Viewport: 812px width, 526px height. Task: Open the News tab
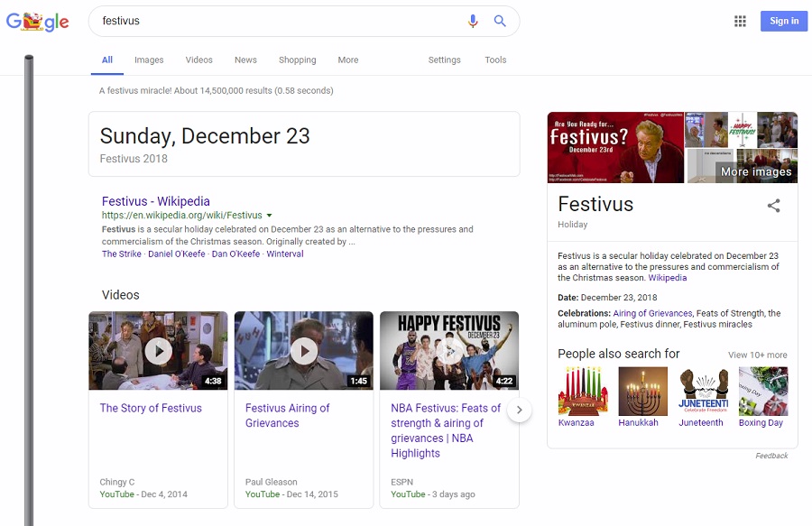tap(245, 60)
